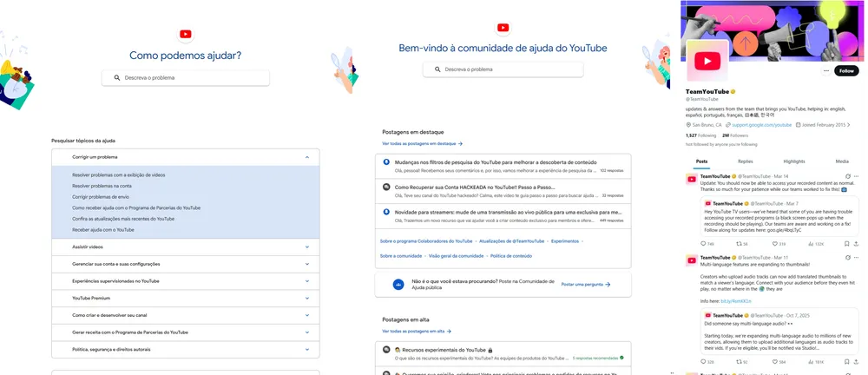The image size is (868, 375).
Task: Click 'Ver todas as postagens em destaque'
Action: pos(422,143)
